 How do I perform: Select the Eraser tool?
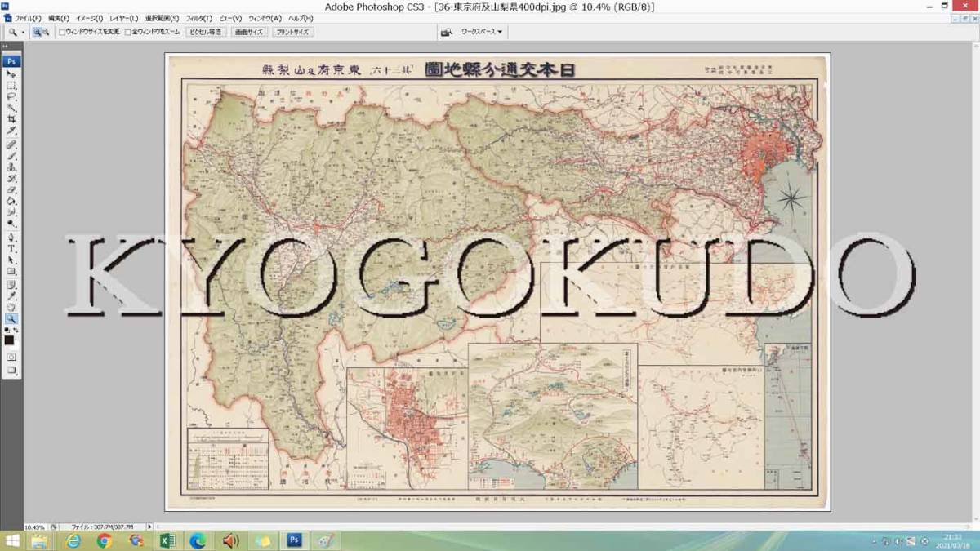tap(11, 189)
